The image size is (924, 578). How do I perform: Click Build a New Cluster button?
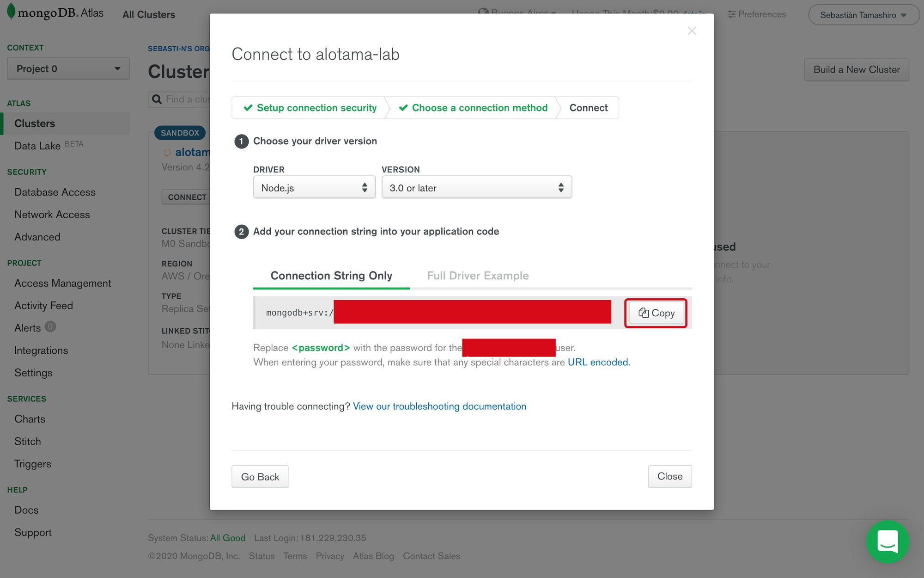[x=857, y=69]
